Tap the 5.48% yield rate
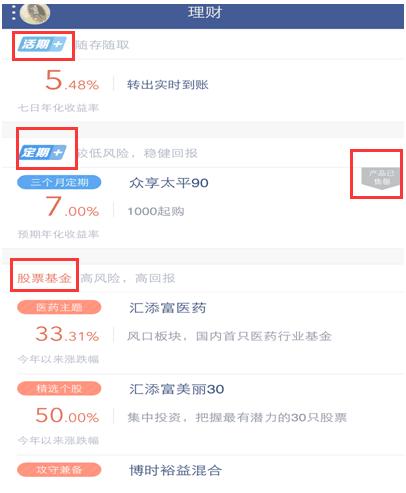 click(72, 80)
